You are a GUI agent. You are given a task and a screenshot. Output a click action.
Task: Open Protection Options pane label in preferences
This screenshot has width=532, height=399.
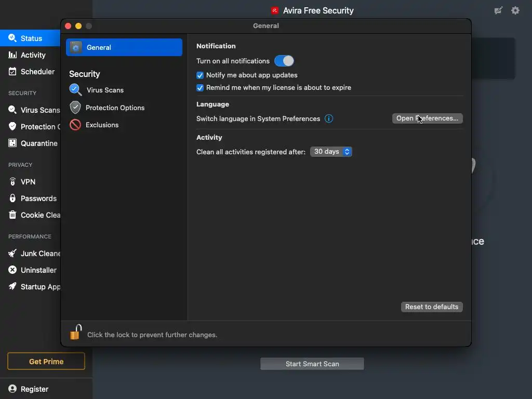coord(115,108)
